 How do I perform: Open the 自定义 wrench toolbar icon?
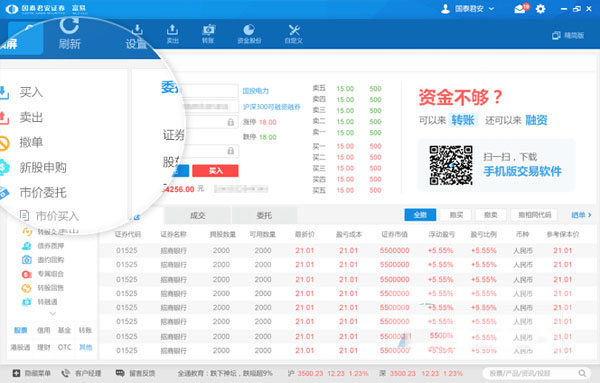[x=294, y=29]
